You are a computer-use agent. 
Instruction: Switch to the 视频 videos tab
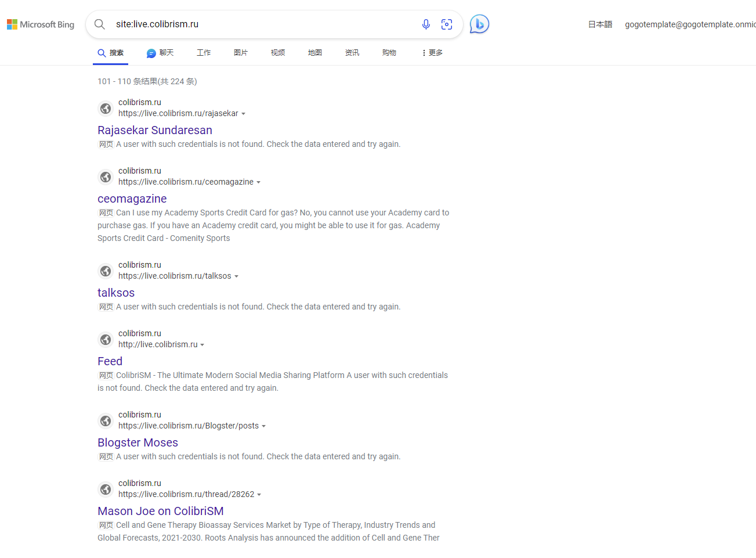[278, 53]
